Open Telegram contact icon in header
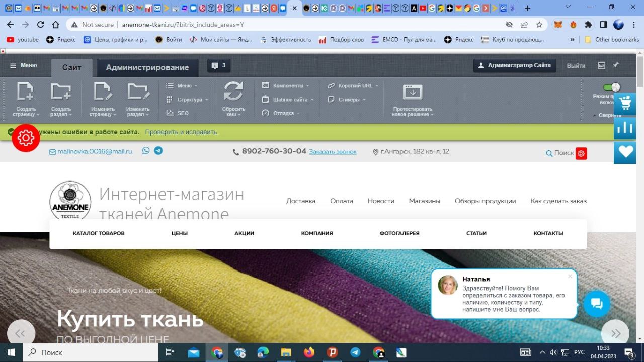Screen dimensions: 644x362 [x=158, y=150]
